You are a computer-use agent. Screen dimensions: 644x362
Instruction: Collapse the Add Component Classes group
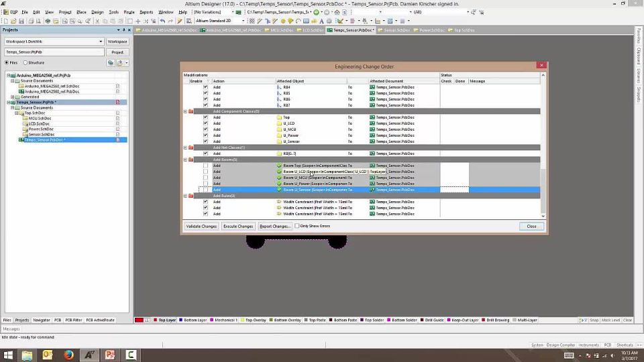tap(185, 111)
